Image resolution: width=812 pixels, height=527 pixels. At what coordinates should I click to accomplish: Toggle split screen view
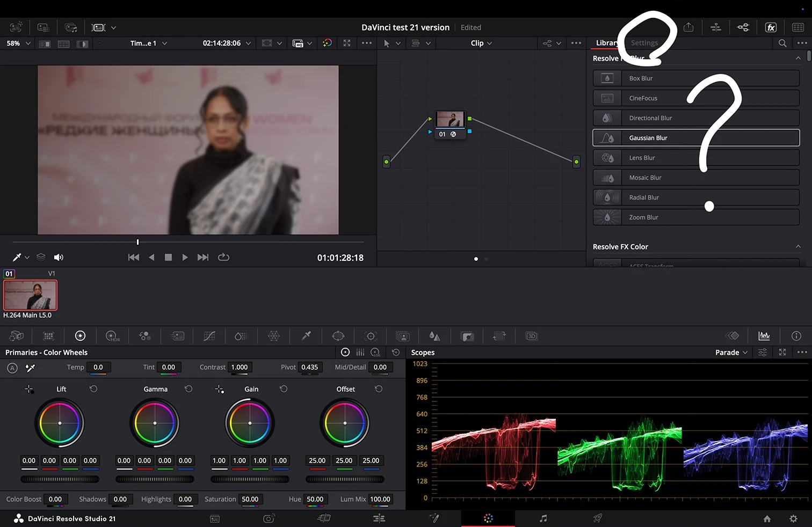(63, 43)
